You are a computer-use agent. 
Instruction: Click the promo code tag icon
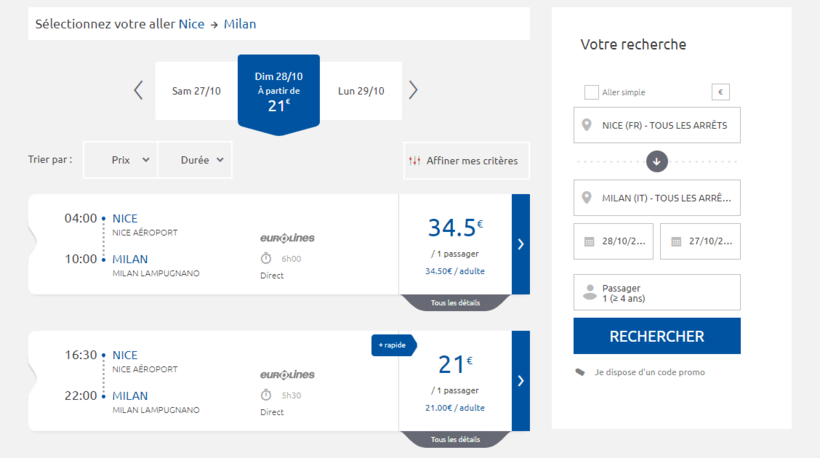click(x=580, y=372)
